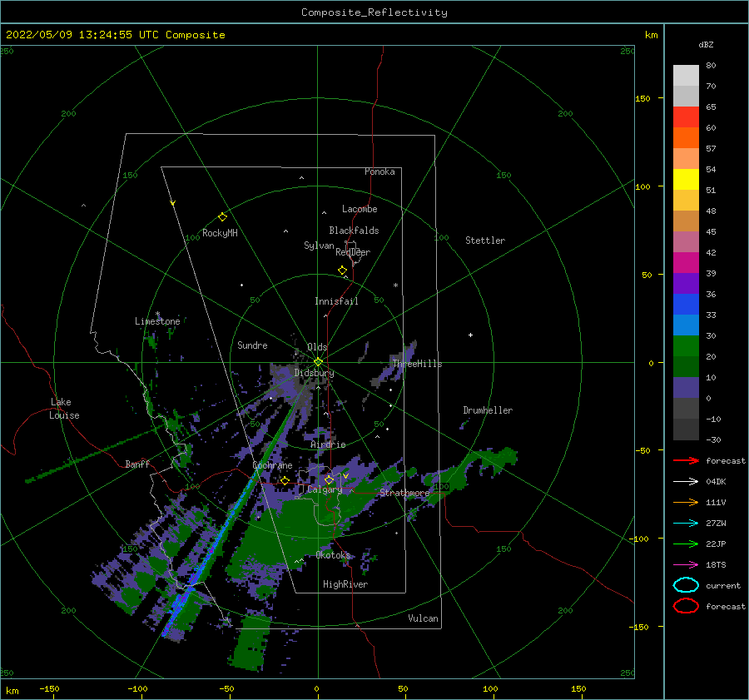Click the Blackfalds city label
This screenshot has width=749, height=700.
click(x=354, y=231)
